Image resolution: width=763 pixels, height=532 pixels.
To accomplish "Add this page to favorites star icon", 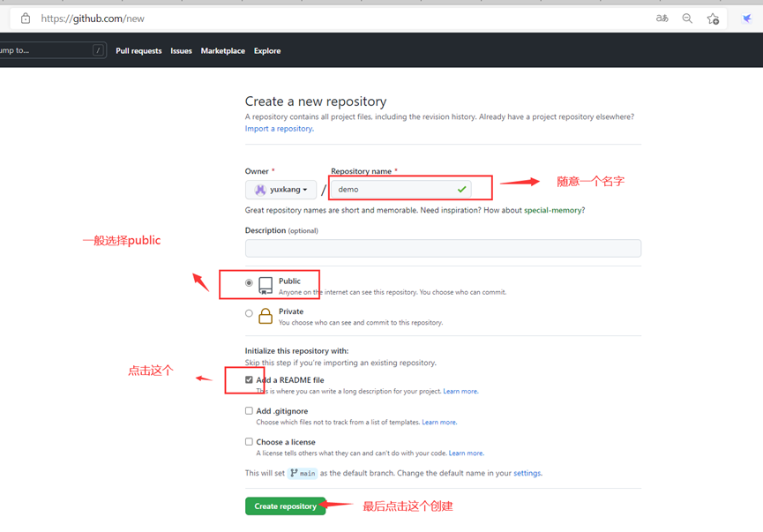I will [713, 19].
